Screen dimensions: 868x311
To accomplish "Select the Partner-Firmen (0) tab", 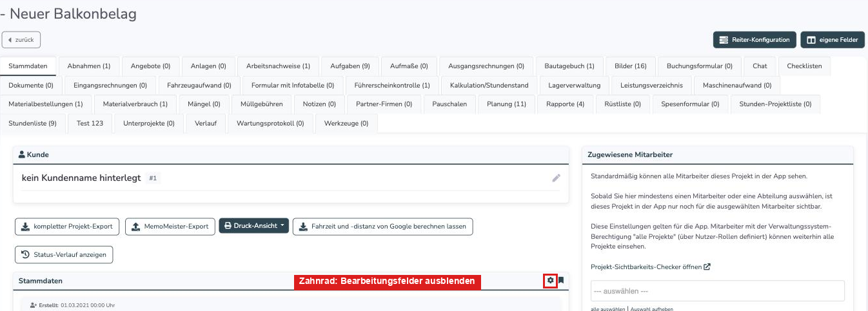I will [x=384, y=104].
